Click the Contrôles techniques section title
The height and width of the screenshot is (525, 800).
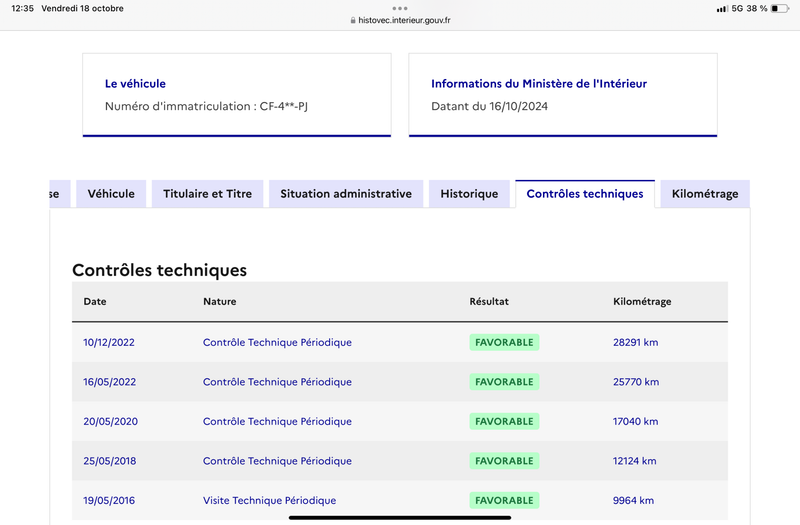(160, 270)
